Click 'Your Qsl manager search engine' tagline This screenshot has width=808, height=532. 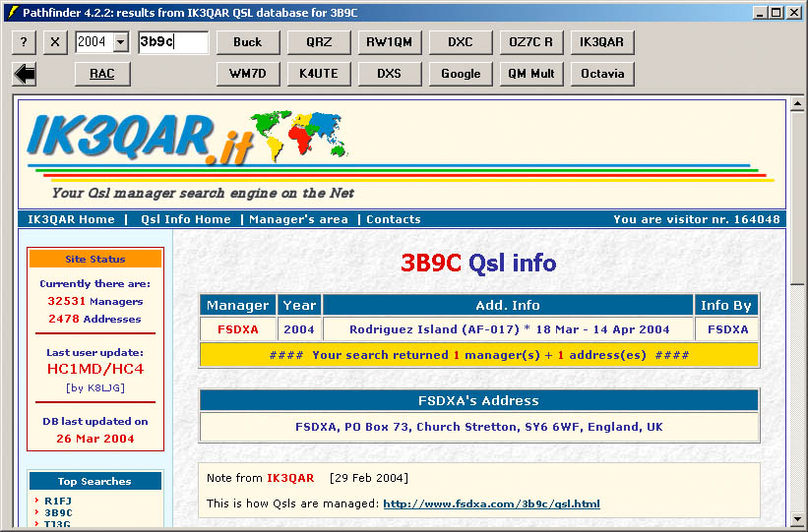click(203, 194)
